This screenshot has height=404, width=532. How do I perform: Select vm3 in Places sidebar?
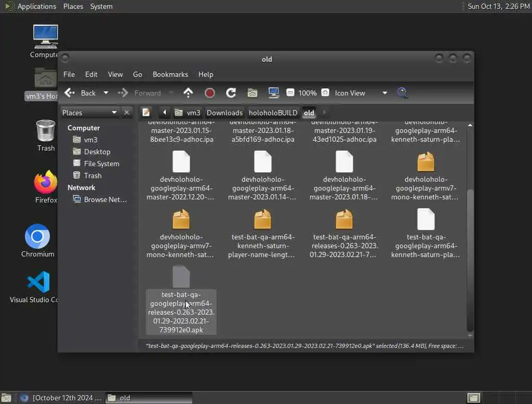(x=85, y=140)
